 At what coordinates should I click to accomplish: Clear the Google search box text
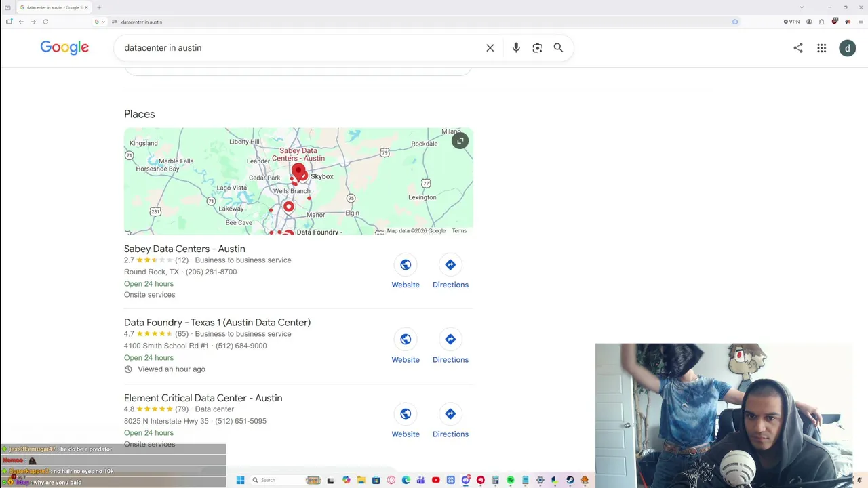[x=490, y=48]
